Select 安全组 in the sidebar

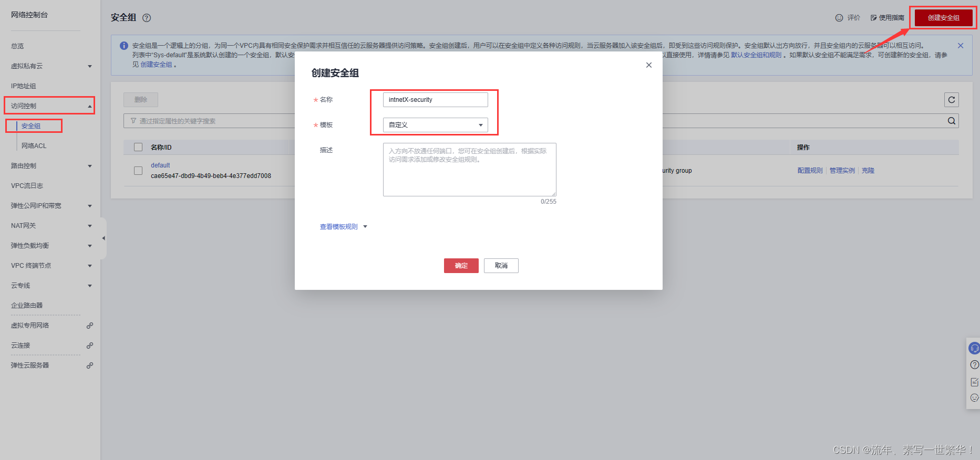(31, 126)
